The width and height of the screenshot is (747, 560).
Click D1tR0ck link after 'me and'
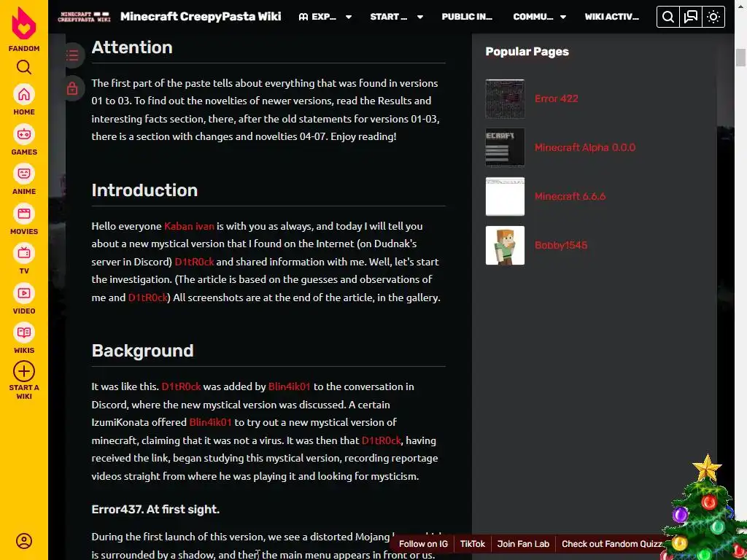(x=147, y=297)
